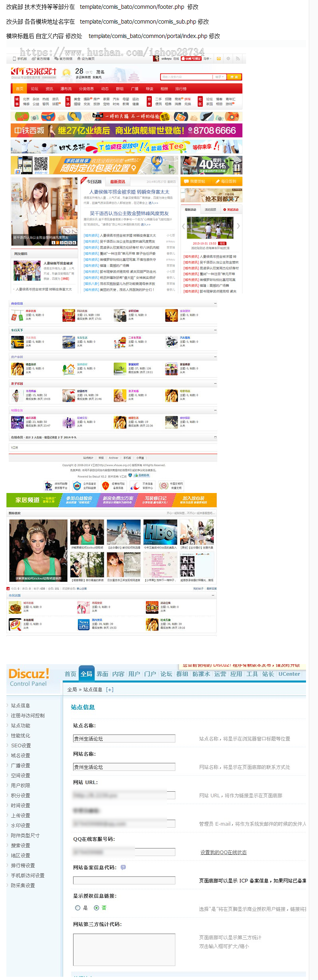Open the 亲子秀场 baby icon
The image size is (318, 980).
pyautogui.click(x=120, y=396)
